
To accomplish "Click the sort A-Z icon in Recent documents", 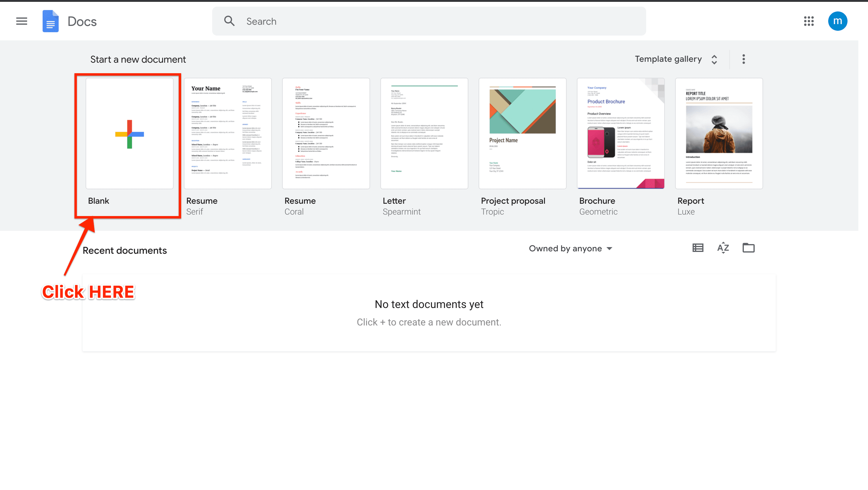I will [x=723, y=248].
